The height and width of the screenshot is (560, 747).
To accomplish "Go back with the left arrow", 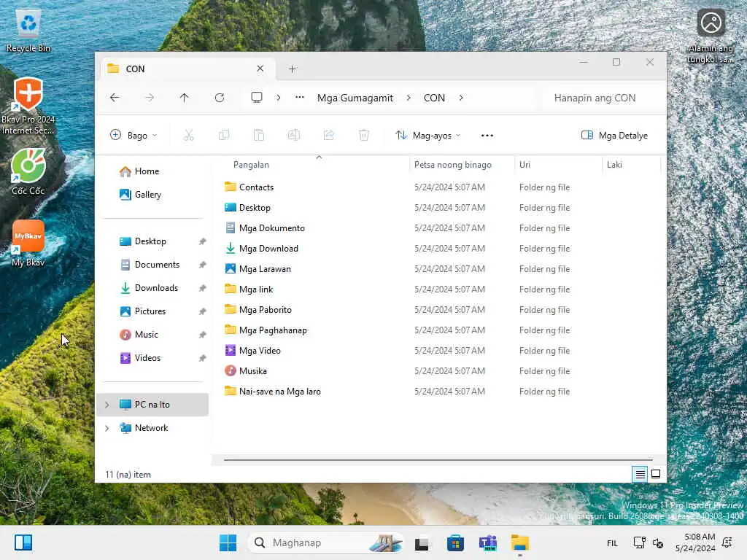I will [115, 98].
